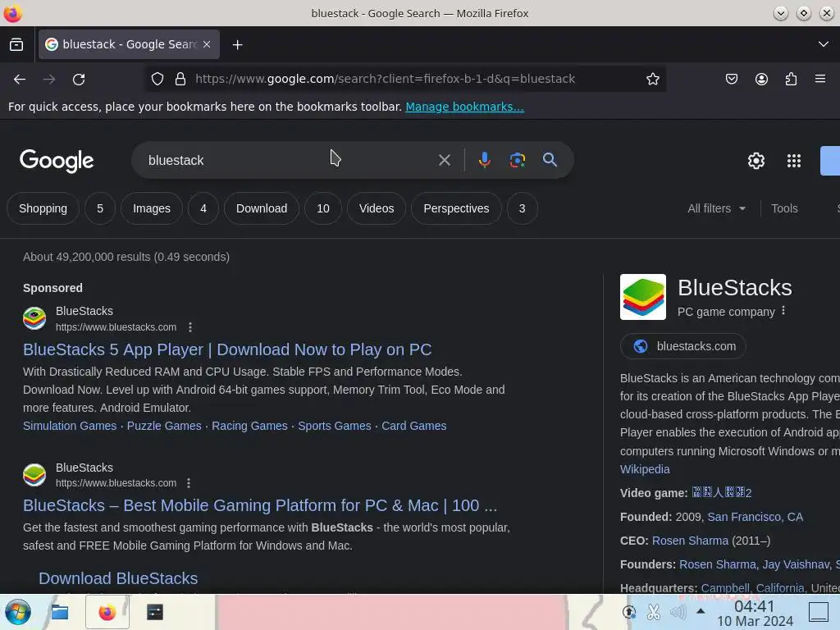The height and width of the screenshot is (630, 840).
Task: Select the '3' filter chip
Action: (522, 208)
